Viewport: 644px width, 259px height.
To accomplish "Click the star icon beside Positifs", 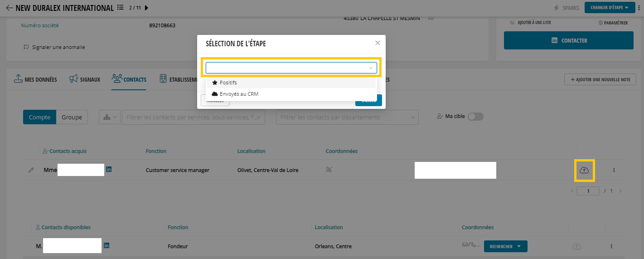I will [215, 83].
